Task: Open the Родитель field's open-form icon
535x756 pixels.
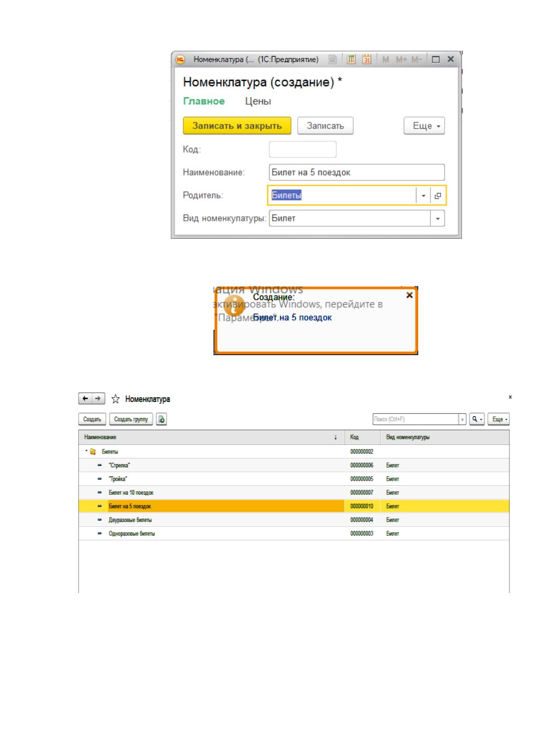Action: point(438,196)
